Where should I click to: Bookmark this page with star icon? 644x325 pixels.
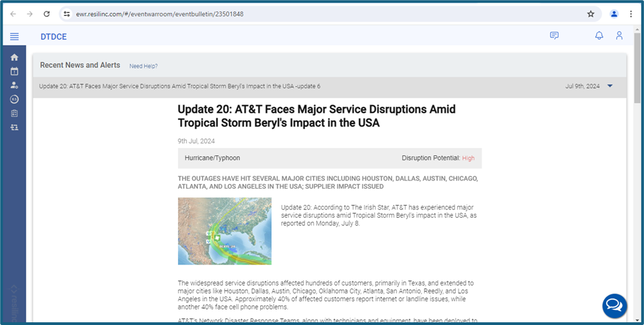(x=590, y=14)
